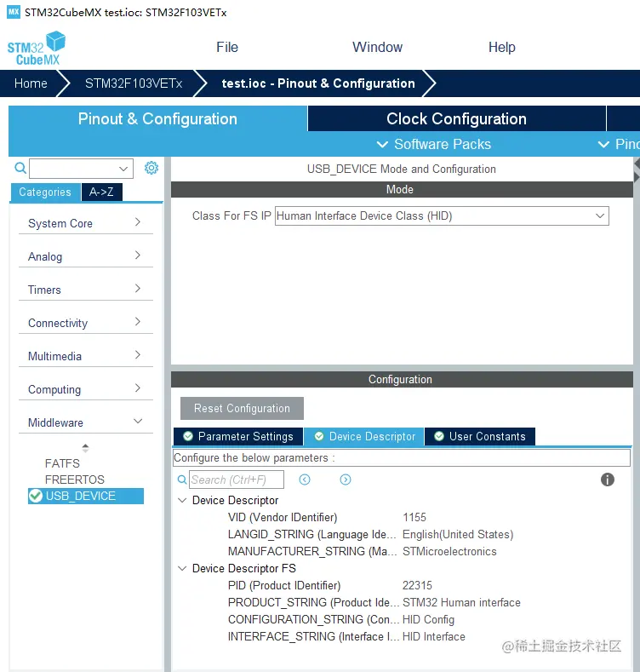Open the Class For FS IP dropdown
Viewport: 640px width, 672px height.
click(x=600, y=215)
